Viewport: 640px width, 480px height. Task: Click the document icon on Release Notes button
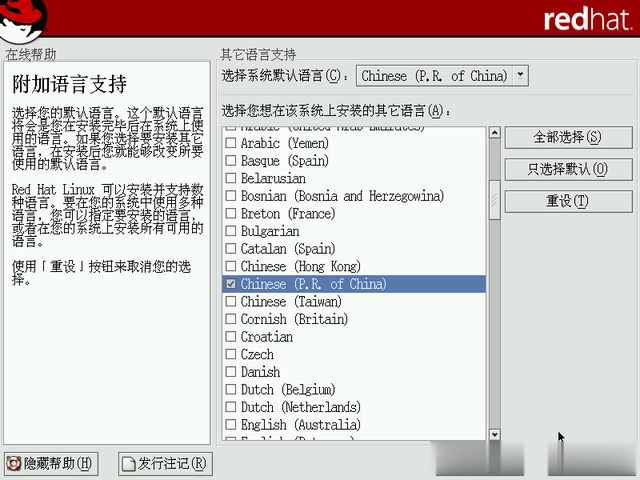(x=128, y=464)
